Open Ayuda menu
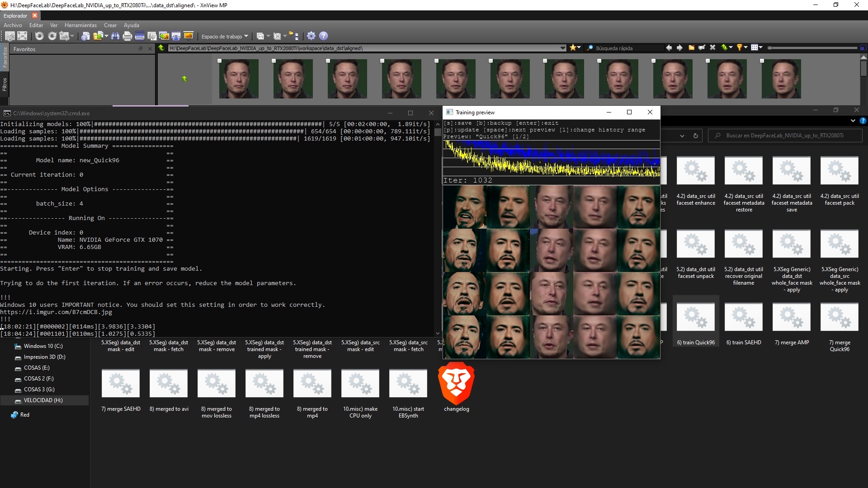Viewport: 868px width, 488px height. pyautogui.click(x=132, y=25)
